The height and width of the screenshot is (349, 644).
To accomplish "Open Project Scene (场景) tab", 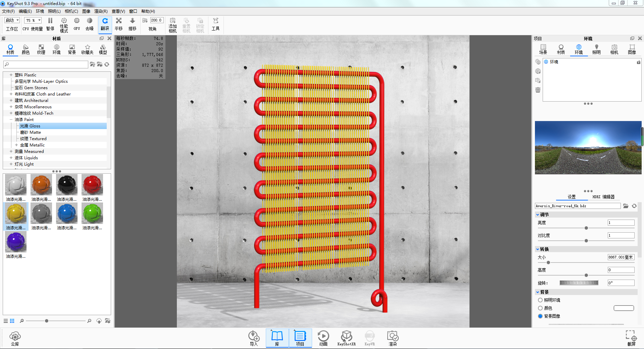I will 543,49.
